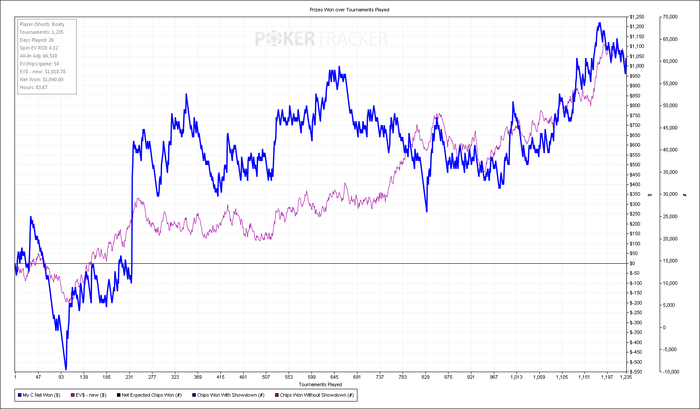This screenshot has height=409, width=700.
Task: Click the '1,235' x-axis tick label
Action: point(626,377)
